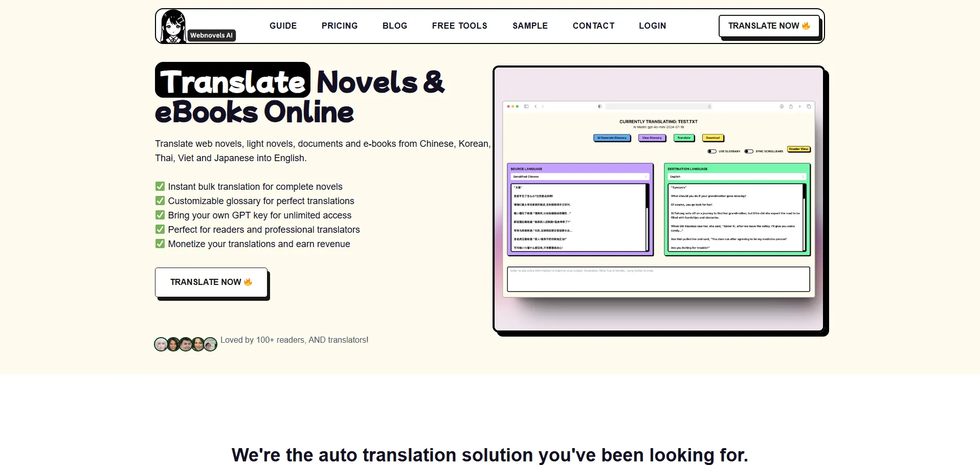
Task: Click the tab overview icon in the demo browser
Action: click(809, 106)
